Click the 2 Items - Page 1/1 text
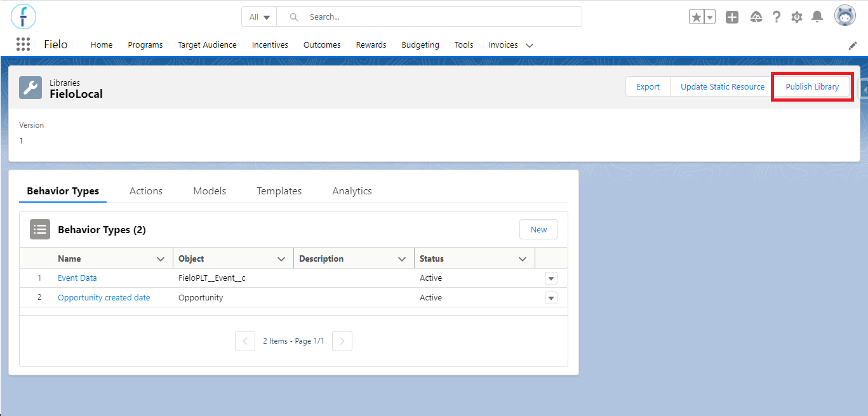Image resolution: width=868 pixels, height=416 pixels. (x=293, y=341)
